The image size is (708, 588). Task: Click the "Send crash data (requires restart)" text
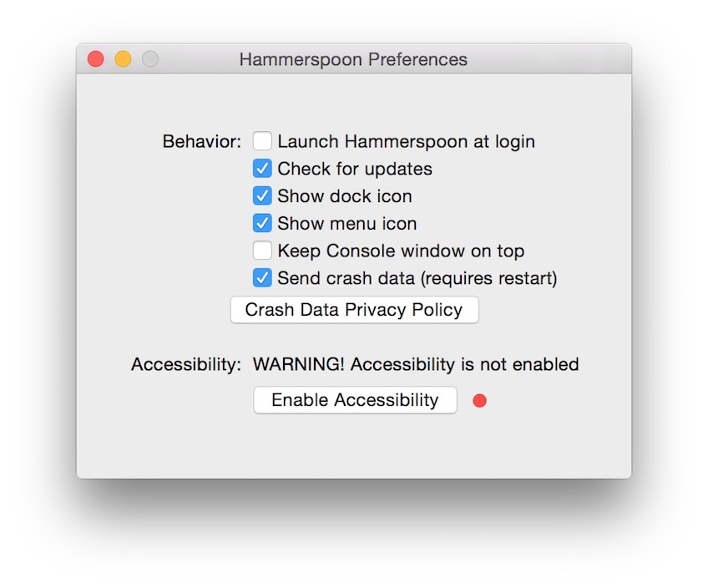[x=417, y=278]
